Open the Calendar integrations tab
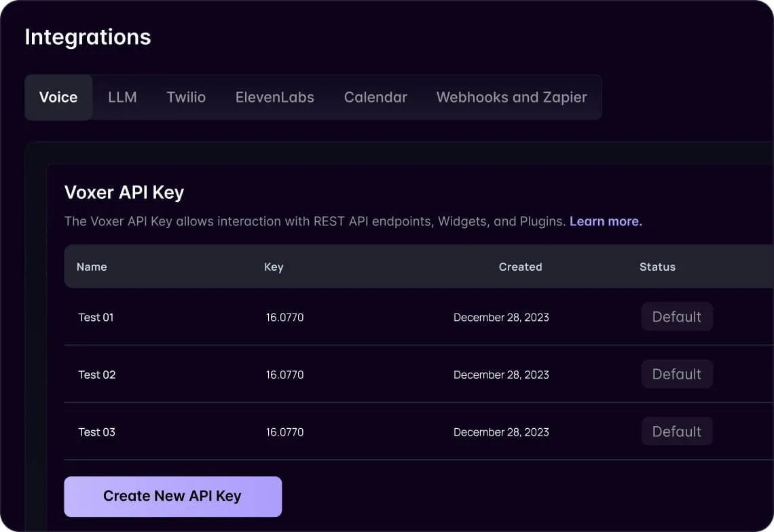 point(375,97)
